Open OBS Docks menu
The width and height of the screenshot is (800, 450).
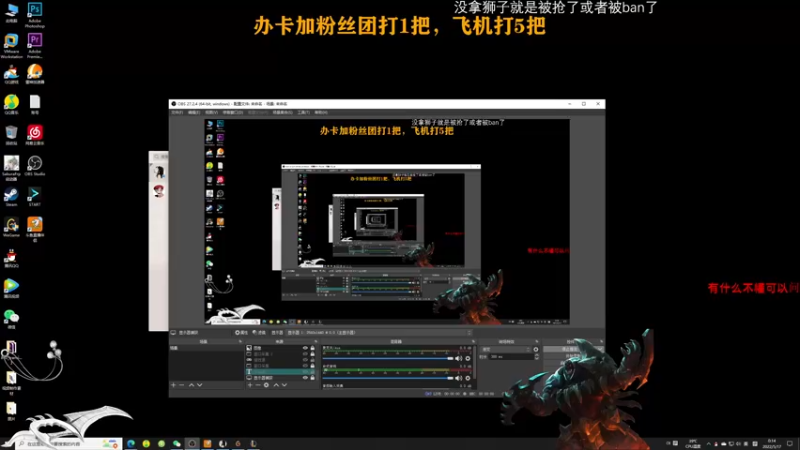[x=233, y=112]
